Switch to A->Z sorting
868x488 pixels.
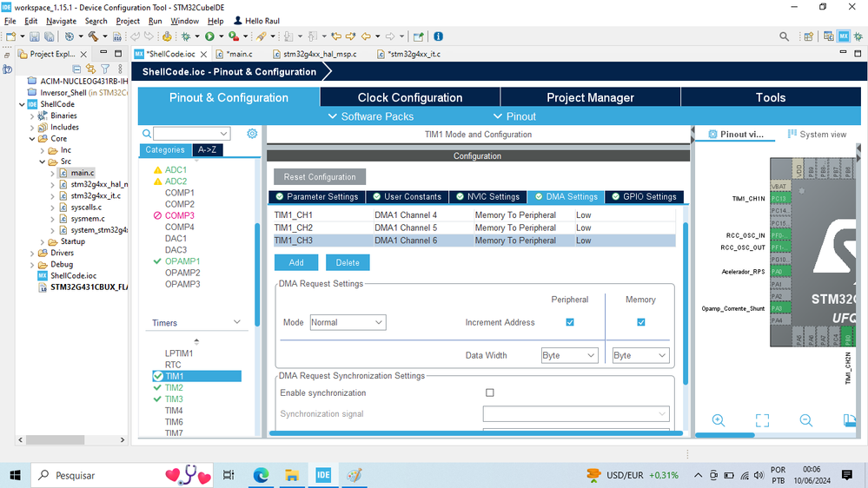tap(208, 150)
